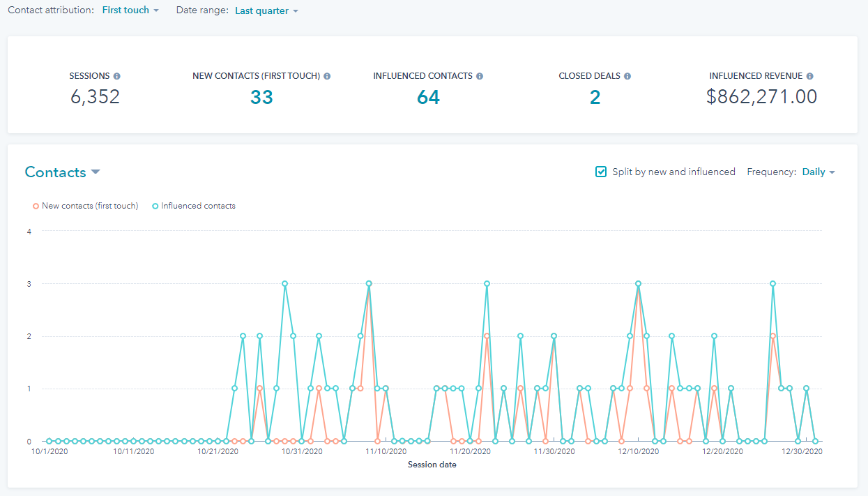Click the 10/1/2020 axis date label
This screenshot has height=496, width=868.
48,452
